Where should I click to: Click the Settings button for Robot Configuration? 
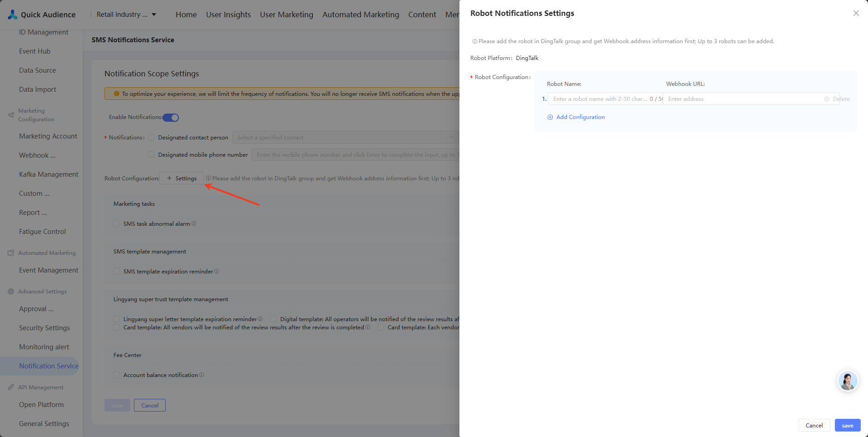pos(182,178)
